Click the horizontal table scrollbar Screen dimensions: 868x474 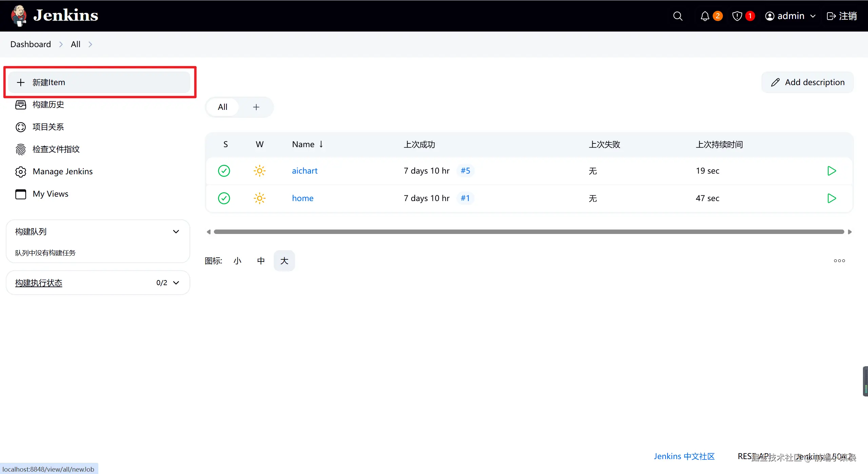(x=529, y=232)
